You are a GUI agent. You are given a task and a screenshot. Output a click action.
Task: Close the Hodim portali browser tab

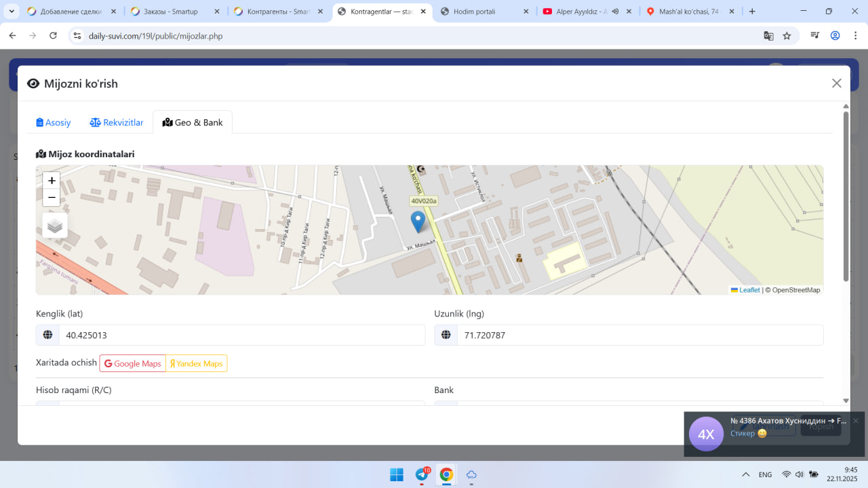(526, 12)
